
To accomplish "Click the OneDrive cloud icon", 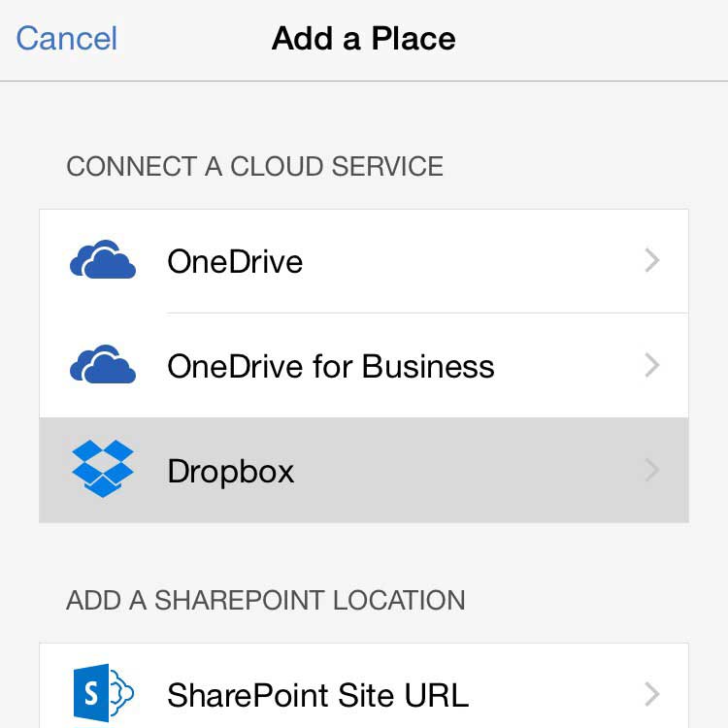I will point(103,259).
